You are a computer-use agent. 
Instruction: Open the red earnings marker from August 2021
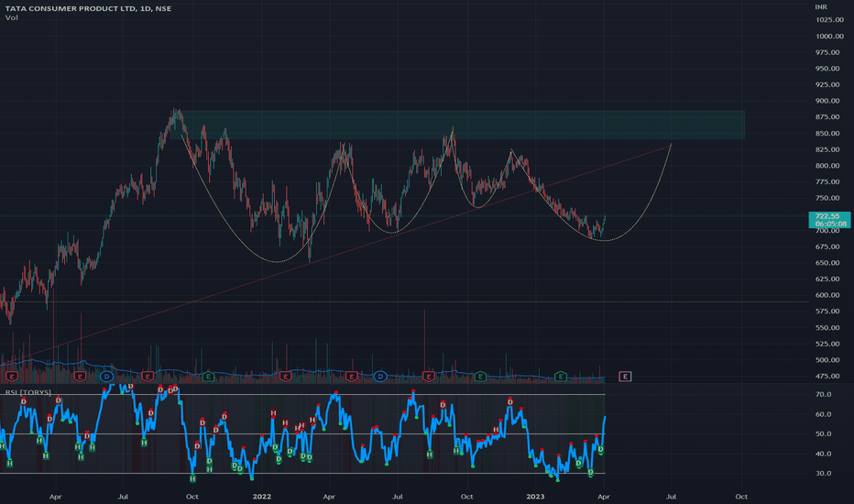148,377
